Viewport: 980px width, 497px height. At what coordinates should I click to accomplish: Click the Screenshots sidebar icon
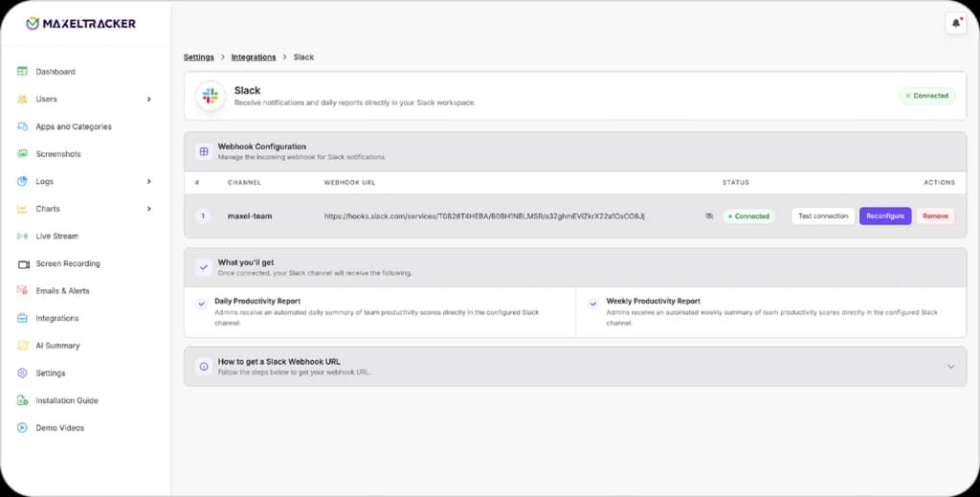coord(23,154)
